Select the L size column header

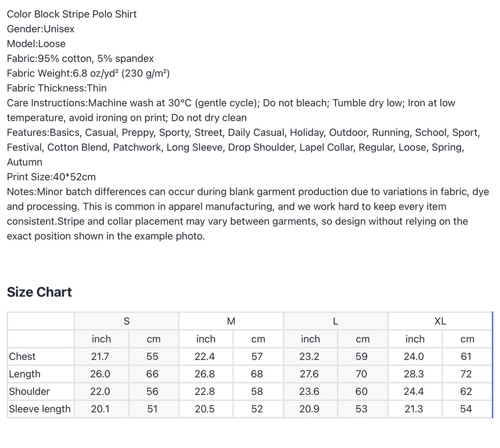pos(336,321)
